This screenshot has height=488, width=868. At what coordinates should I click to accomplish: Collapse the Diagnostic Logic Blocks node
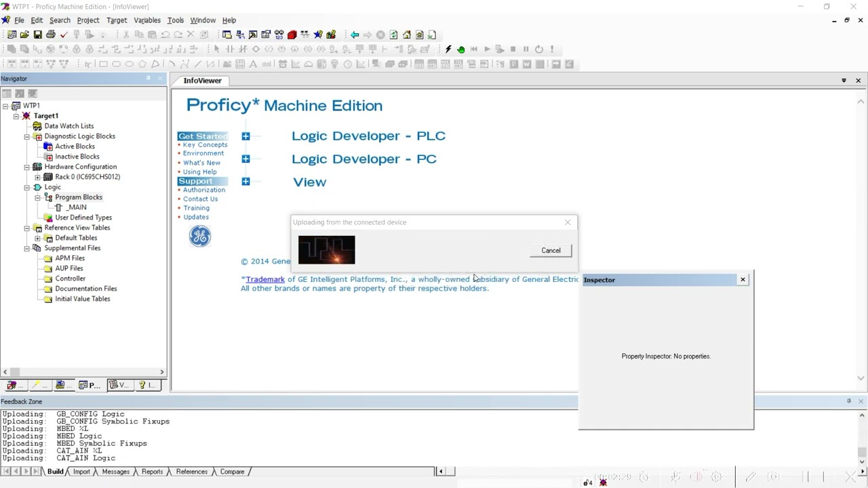pyautogui.click(x=27, y=136)
